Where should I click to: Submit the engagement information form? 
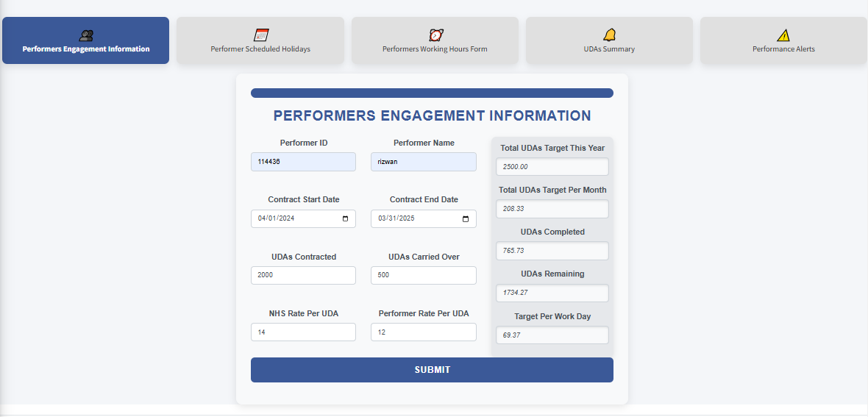pyautogui.click(x=432, y=370)
